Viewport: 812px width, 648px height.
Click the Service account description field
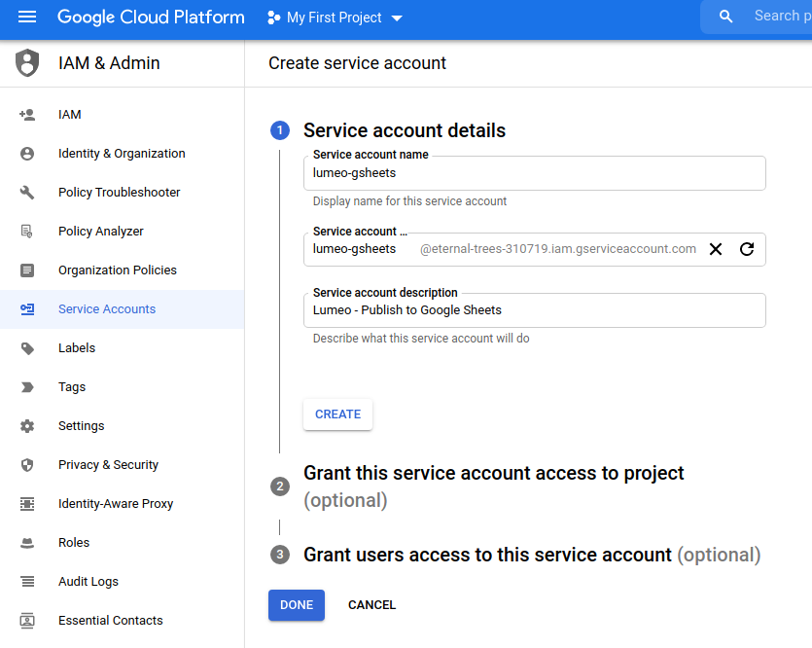535,310
